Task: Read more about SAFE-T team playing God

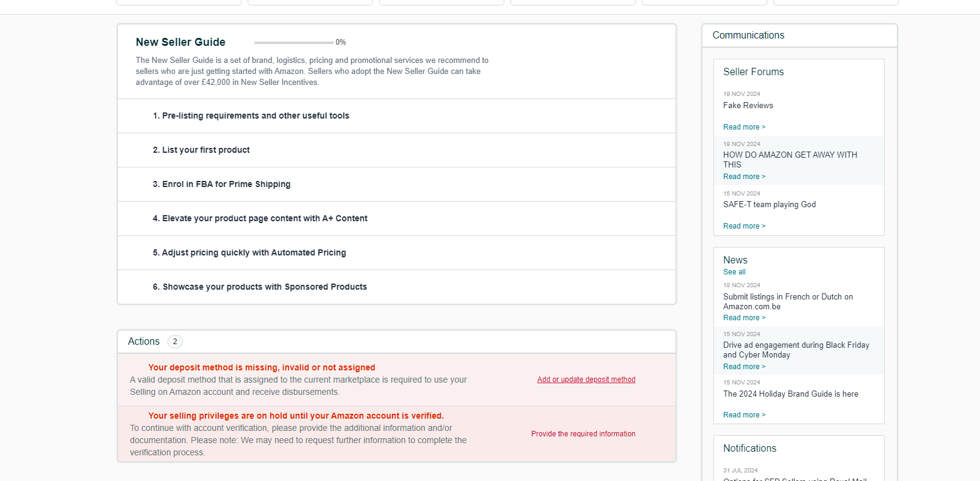Action: [x=744, y=226]
